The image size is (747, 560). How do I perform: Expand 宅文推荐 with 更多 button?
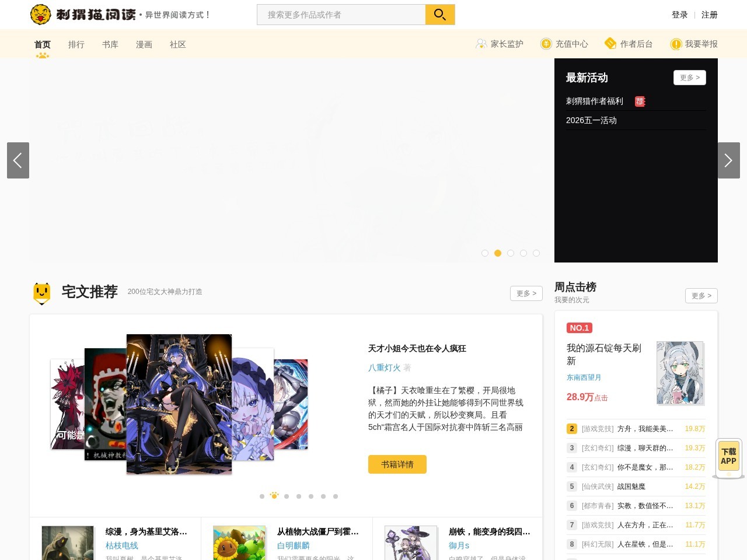coord(526,293)
